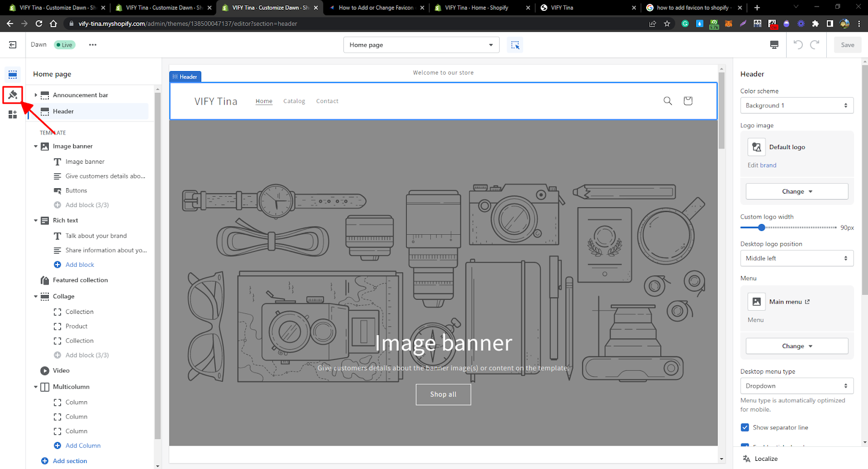Viewport: 868px width, 469px height.
Task: Collapse the Multicolumn section
Action: coord(36,387)
